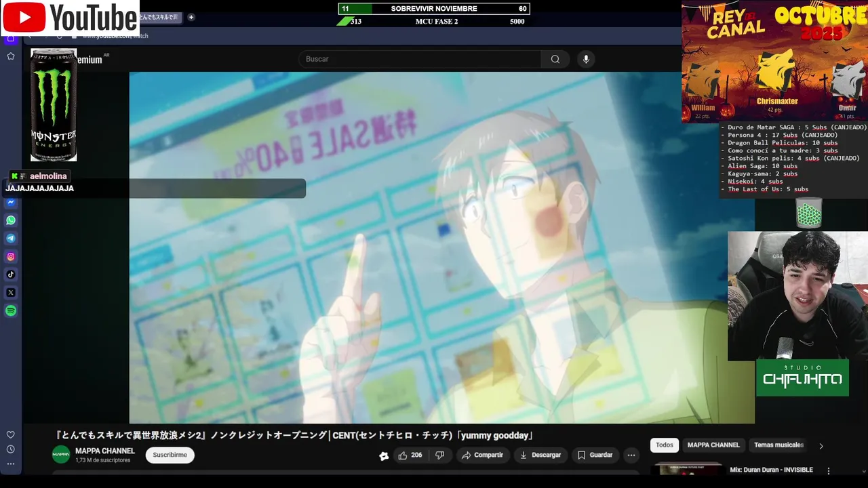Open sidebar bookmarks star icon
The width and height of the screenshot is (868, 488).
(11, 56)
